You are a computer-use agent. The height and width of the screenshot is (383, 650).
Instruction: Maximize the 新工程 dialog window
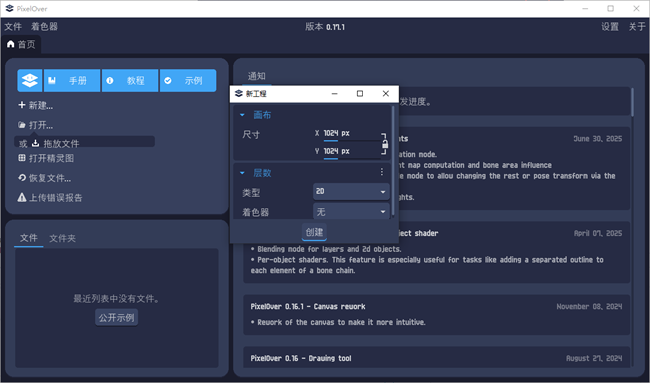point(360,94)
